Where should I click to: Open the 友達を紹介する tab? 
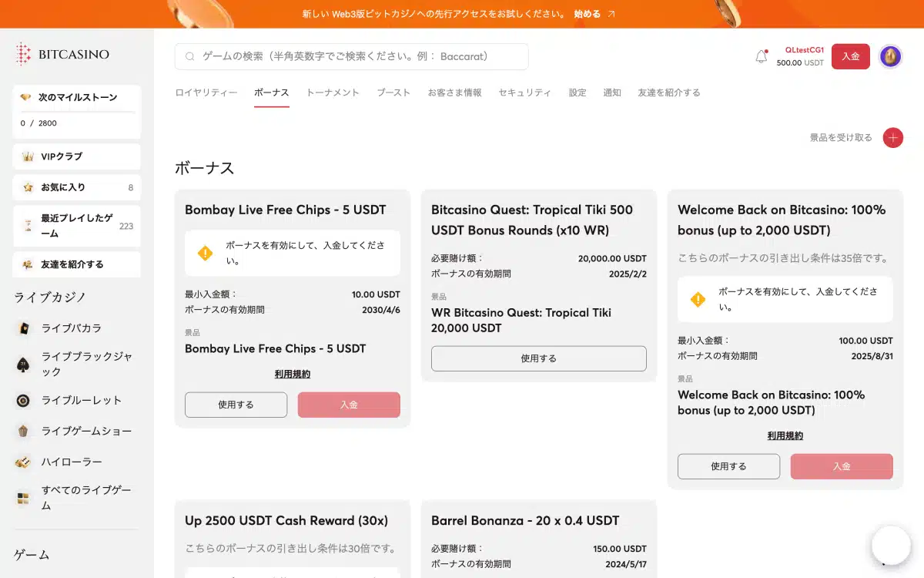[x=669, y=92]
